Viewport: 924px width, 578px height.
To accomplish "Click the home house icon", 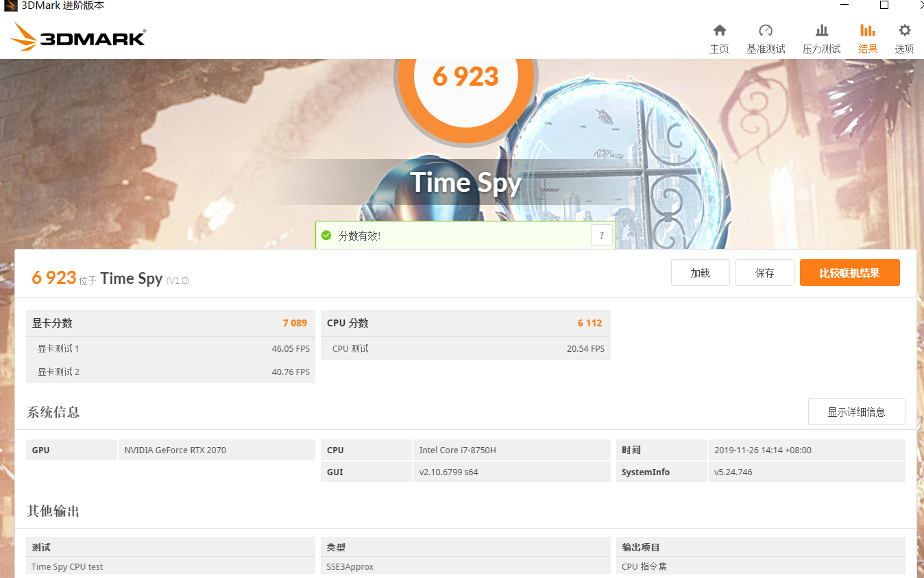I will pos(719,30).
